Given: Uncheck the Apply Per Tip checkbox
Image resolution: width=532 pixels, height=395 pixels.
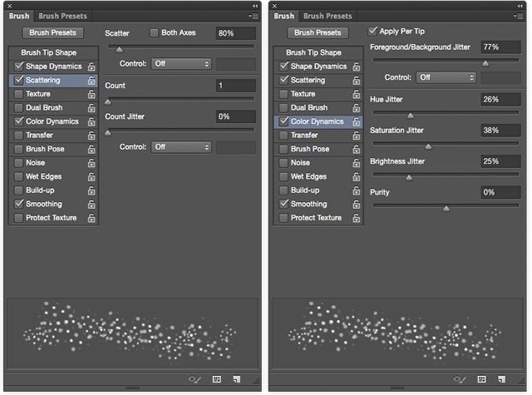Looking at the screenshot, I should [374, 32].
